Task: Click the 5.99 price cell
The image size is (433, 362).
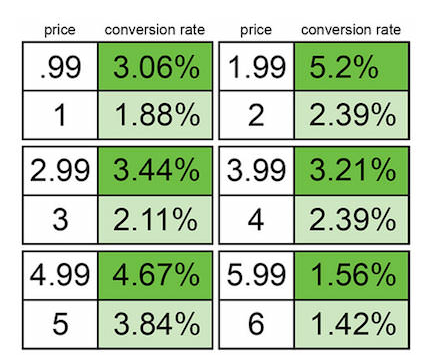Action: coord(256,275)
